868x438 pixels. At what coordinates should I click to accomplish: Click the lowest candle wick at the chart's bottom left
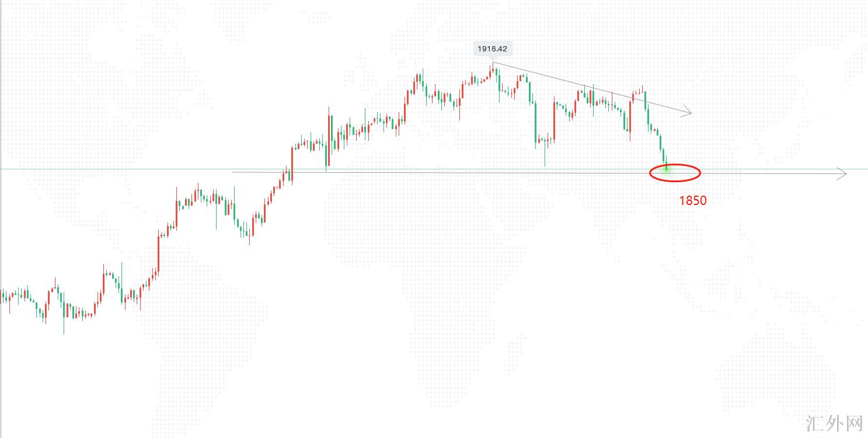point(64,327)
